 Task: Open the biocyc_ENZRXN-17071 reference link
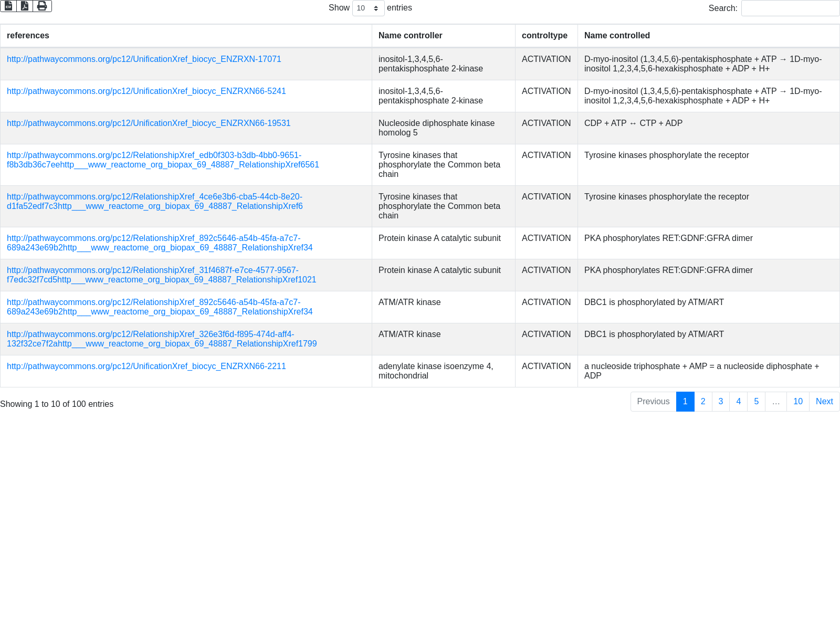point(144,59)
